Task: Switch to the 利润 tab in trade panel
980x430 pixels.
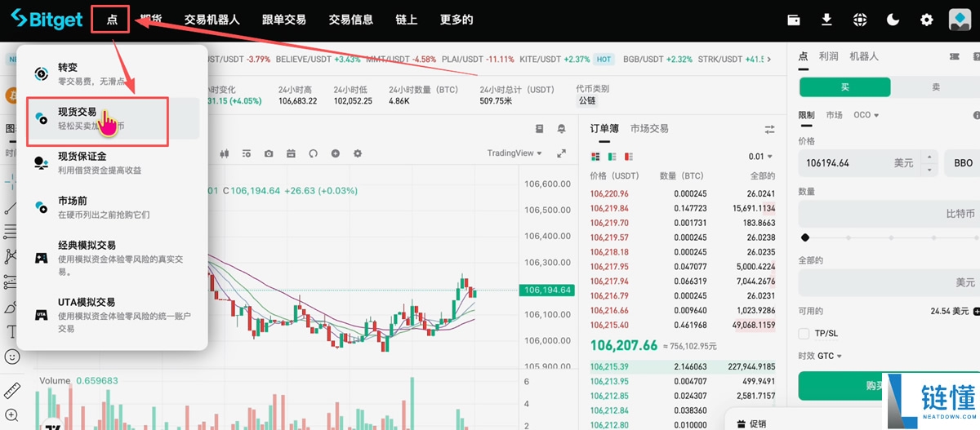Action: (829, 56)
